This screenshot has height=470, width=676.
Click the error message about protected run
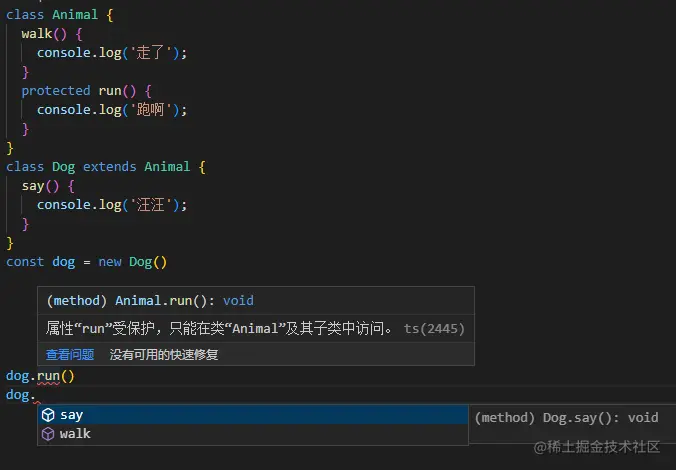[x=219, y=329]
